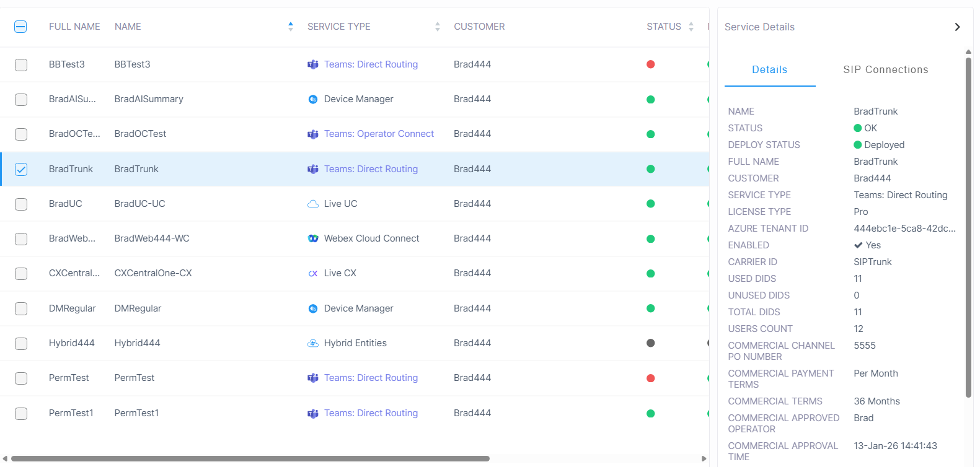980x467 pixels.
Task: Uncheck the BradTrunk row checkbox
Action: coord(21,169)
